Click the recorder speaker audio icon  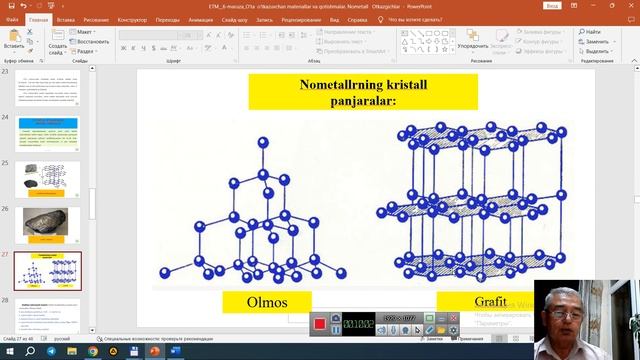(x=381, y=330)
